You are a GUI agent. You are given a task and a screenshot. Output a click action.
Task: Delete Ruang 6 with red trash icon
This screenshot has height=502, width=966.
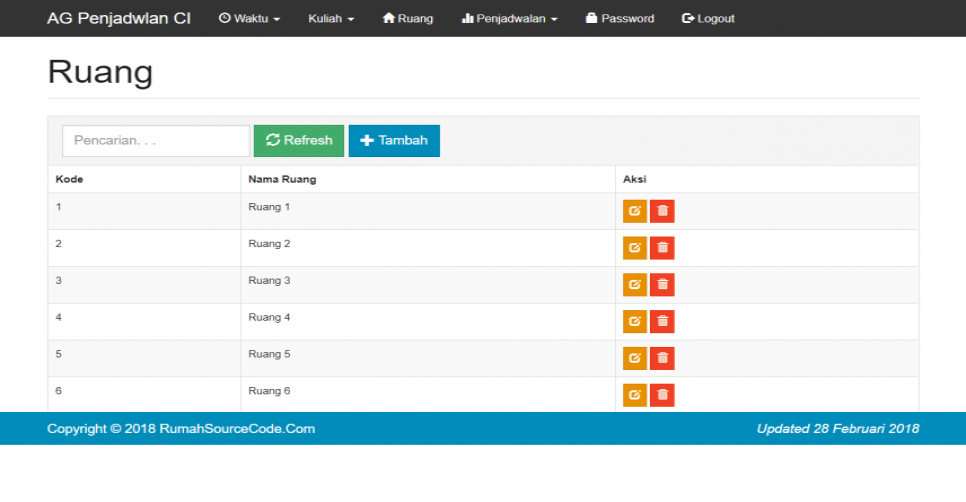click(x=662, y=395)
